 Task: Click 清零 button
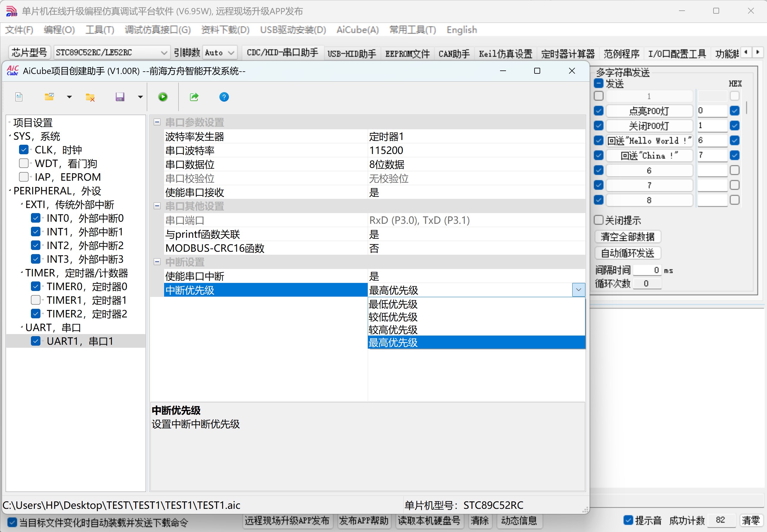click(x=751, y=520)
